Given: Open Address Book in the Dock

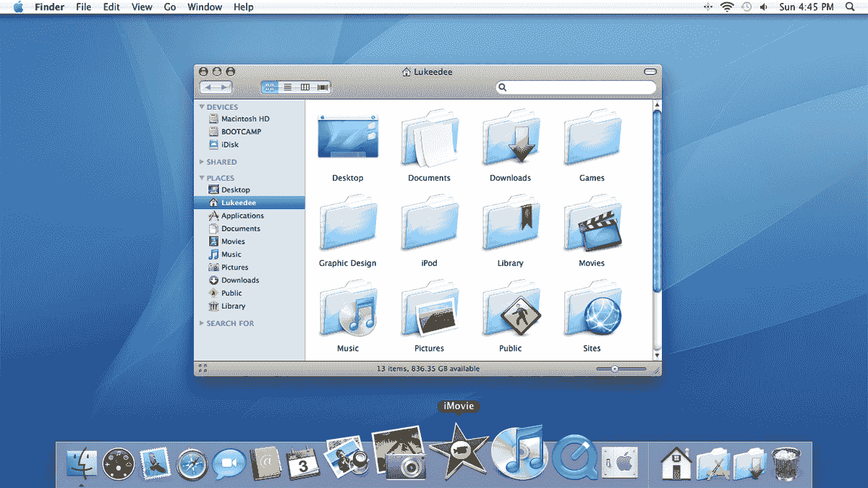Looking at the screenshot, I should click(x=265, y=463).
